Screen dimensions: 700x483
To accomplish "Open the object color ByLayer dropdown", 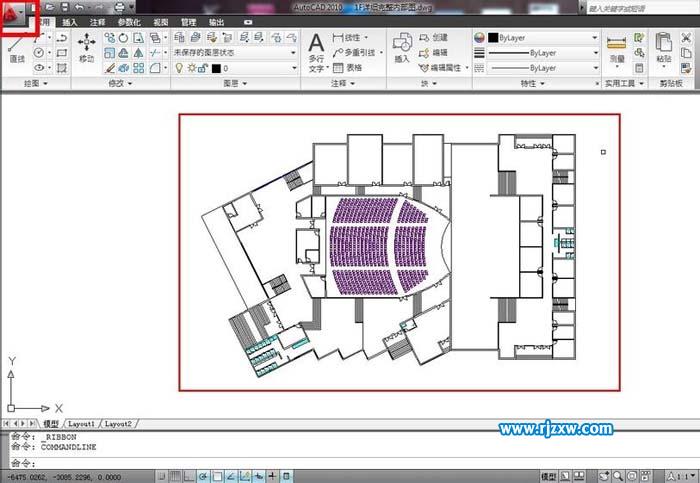I will click(542, 38).
